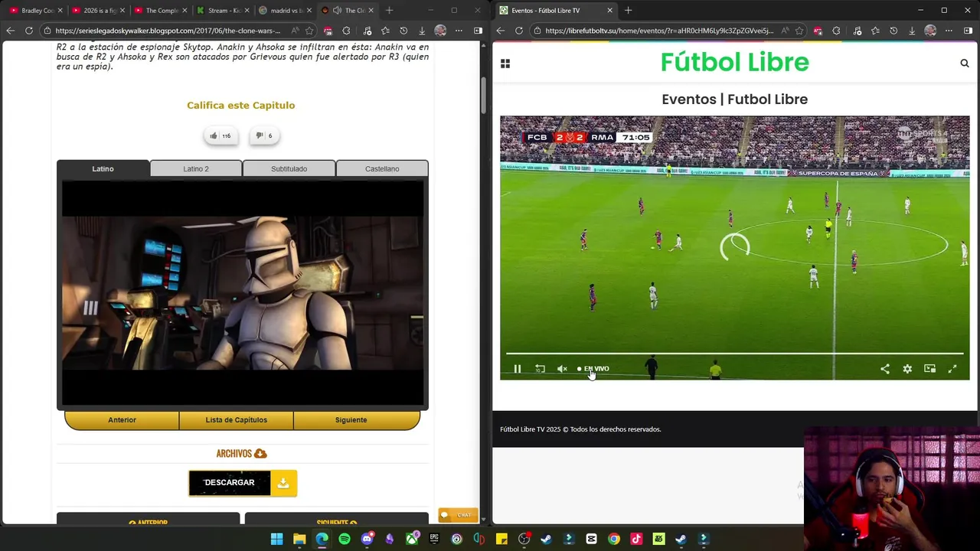The image size is (980, 551).
Task: Click the Fútbol Libre logo
Action: point(734,62)
